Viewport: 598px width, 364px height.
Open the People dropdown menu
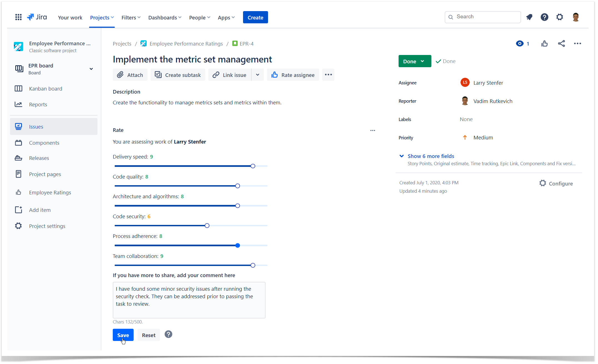(x=200, y=17)
